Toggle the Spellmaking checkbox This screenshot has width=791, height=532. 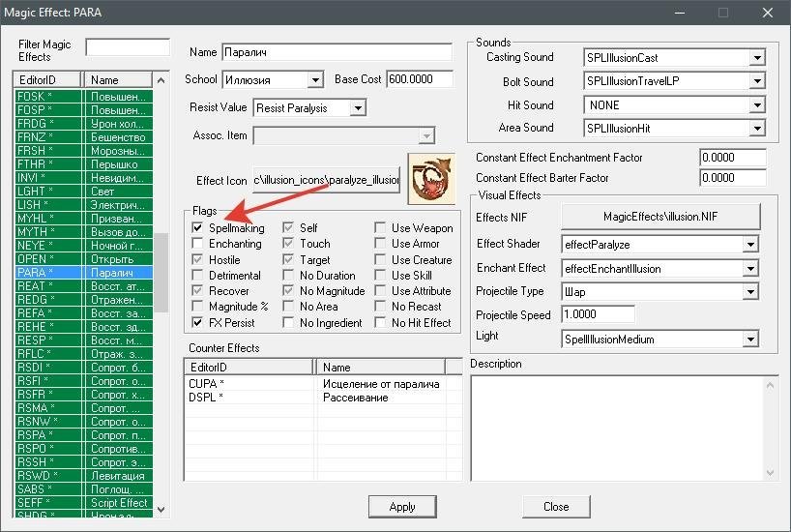[x=198, y=228]
